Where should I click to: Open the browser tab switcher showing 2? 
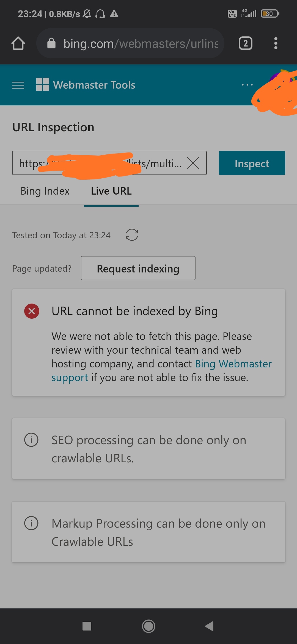(x=246, y=43)
